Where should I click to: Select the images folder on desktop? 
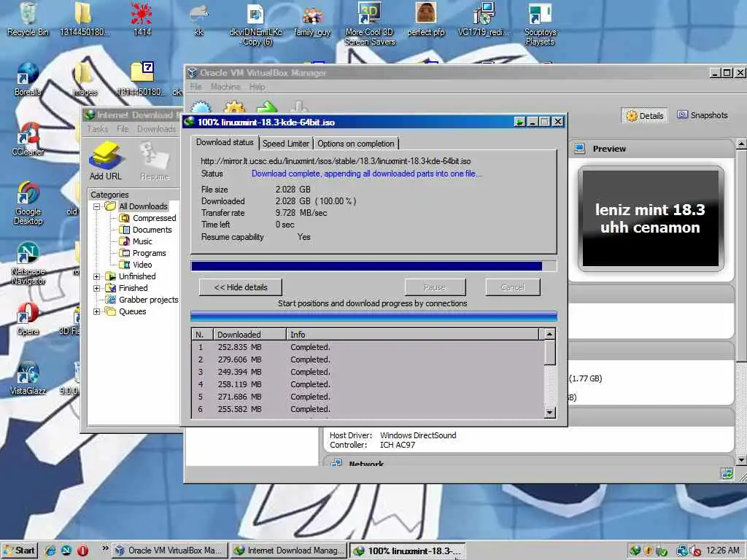point(85,79)
